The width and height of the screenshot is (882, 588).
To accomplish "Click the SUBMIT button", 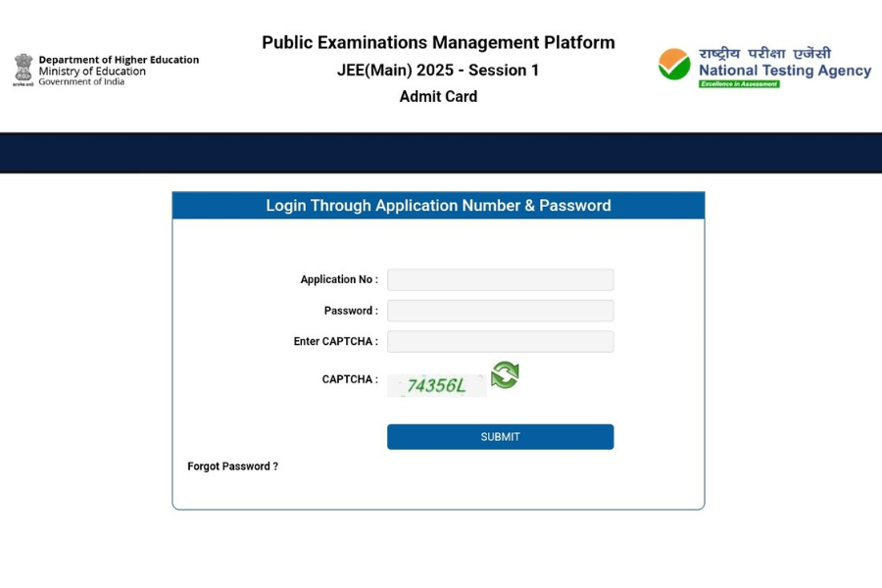I will click(x=500, y=437).
